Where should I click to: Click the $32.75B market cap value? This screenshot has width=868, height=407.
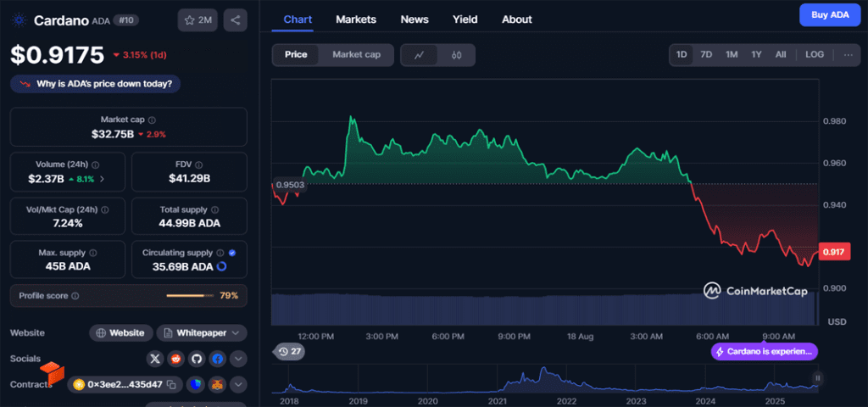(x=113, y=134)
